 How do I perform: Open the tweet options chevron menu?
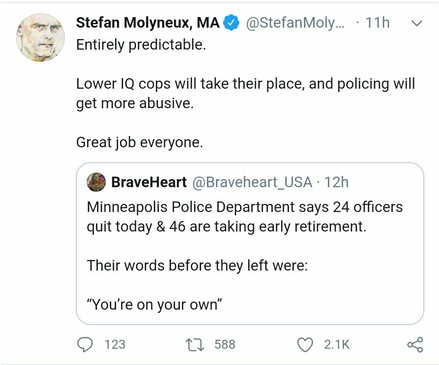point(417,23)
